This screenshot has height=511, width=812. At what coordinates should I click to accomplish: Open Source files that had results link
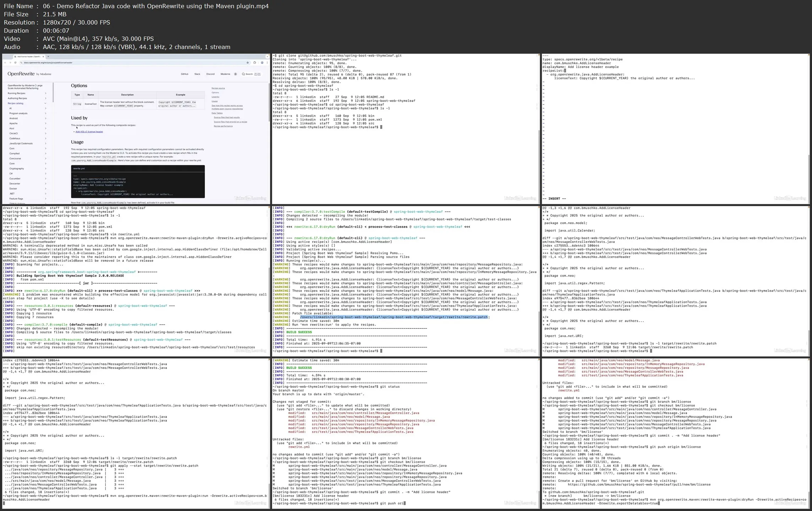pos(227,117)
